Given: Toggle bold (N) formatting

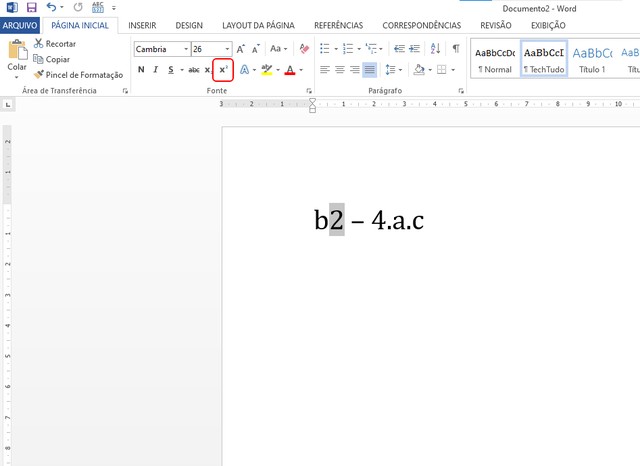Looking at the screenshot, I should click(x=141, y=70).
